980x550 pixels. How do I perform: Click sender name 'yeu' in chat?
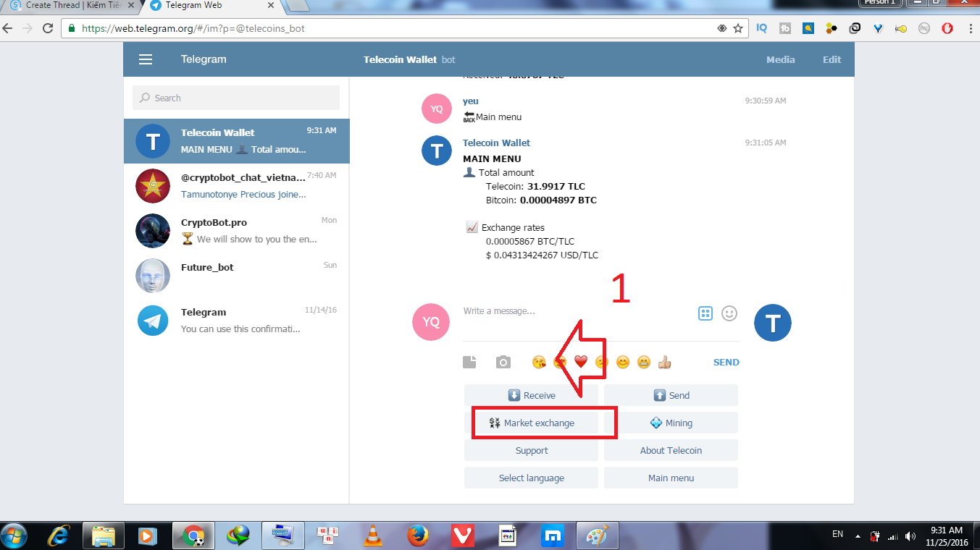471,101
